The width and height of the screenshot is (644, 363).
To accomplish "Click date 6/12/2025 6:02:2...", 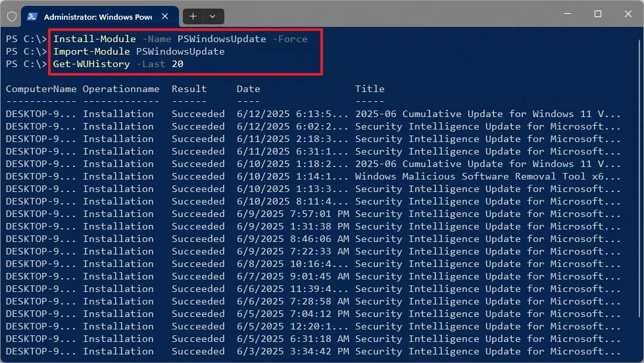I will [x=293, y=126].
